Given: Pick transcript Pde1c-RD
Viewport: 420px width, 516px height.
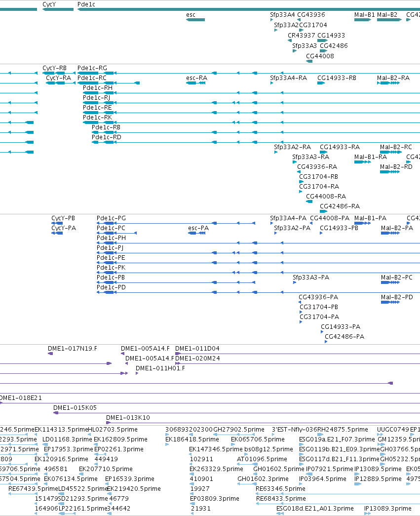Looking at the screenshot, I should 106,137.
